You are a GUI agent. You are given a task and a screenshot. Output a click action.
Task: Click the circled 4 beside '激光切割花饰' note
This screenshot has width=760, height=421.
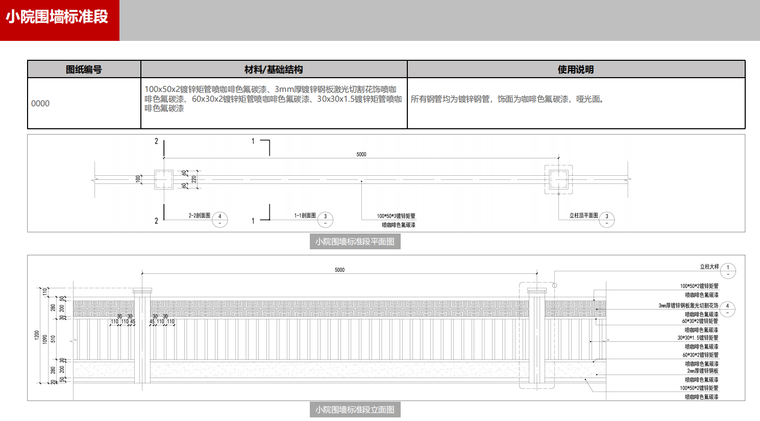pyautogui.click(x=728, y=309)
